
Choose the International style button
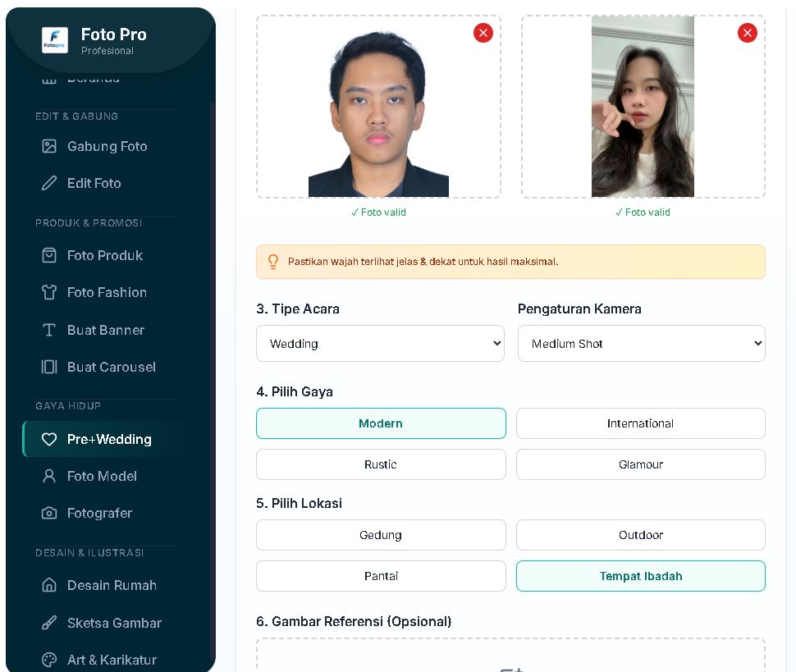(x=640, y=423)
